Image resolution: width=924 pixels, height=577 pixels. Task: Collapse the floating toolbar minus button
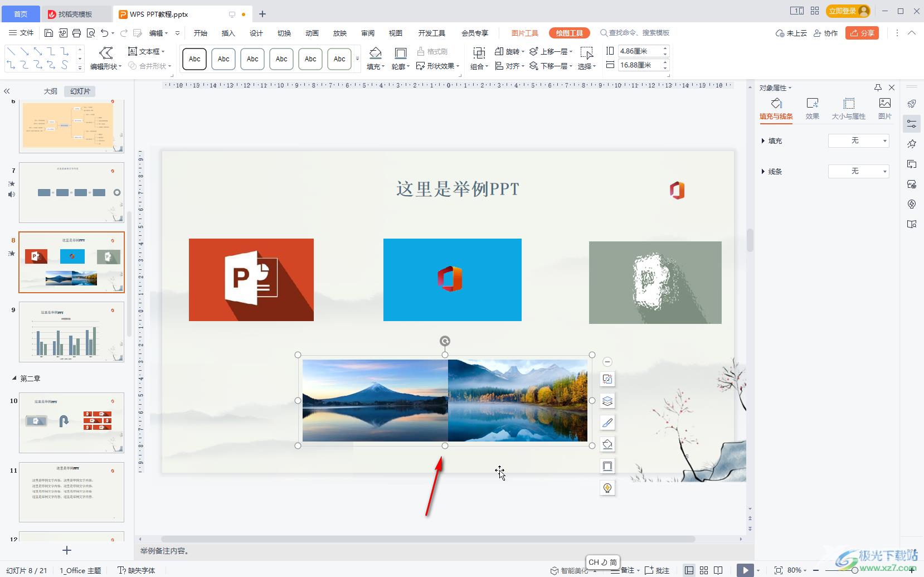tap(607, 362)
